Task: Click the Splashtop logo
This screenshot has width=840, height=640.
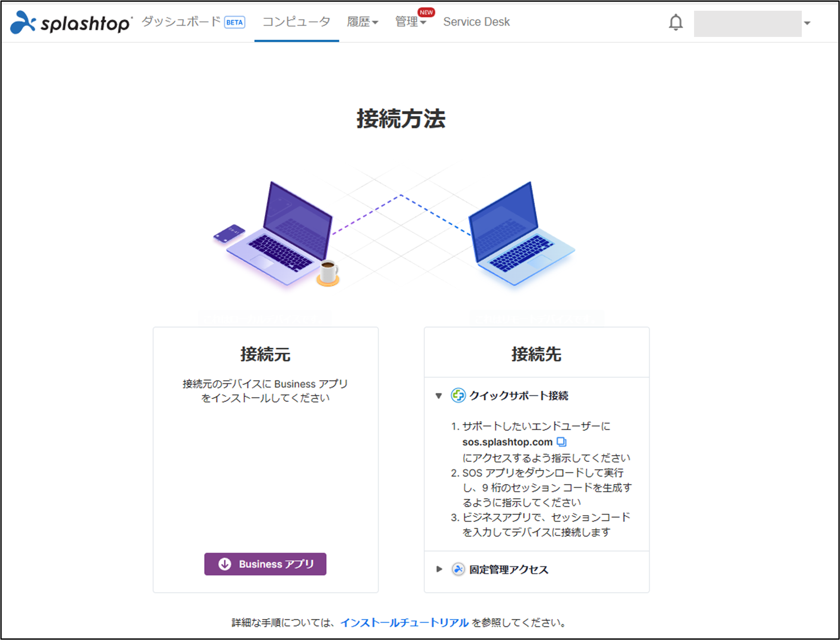Action: point(71,22)
